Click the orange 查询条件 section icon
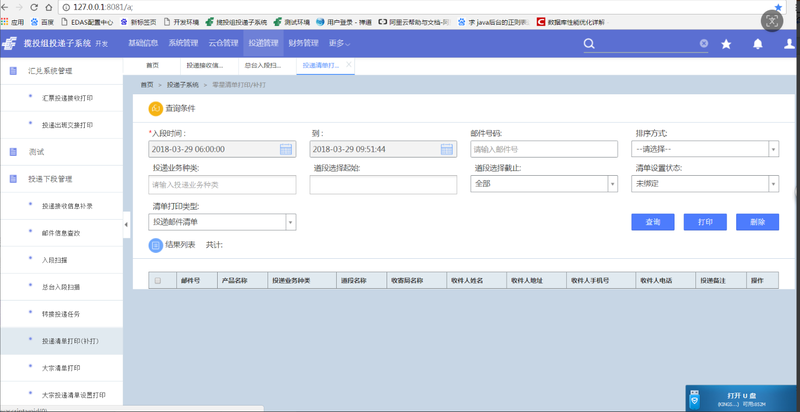The height and width of the screenshot is (412, 800). [156, 109]
